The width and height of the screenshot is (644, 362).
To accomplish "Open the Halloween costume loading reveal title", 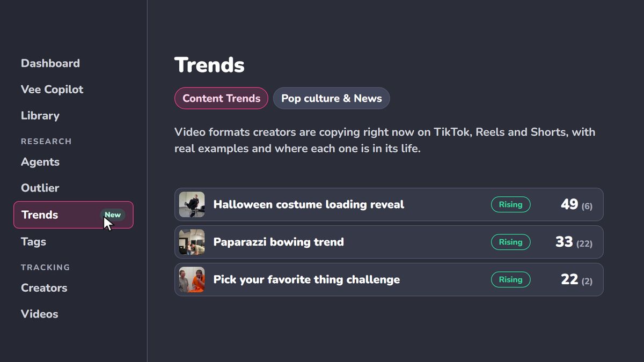I will pos(309,204).
